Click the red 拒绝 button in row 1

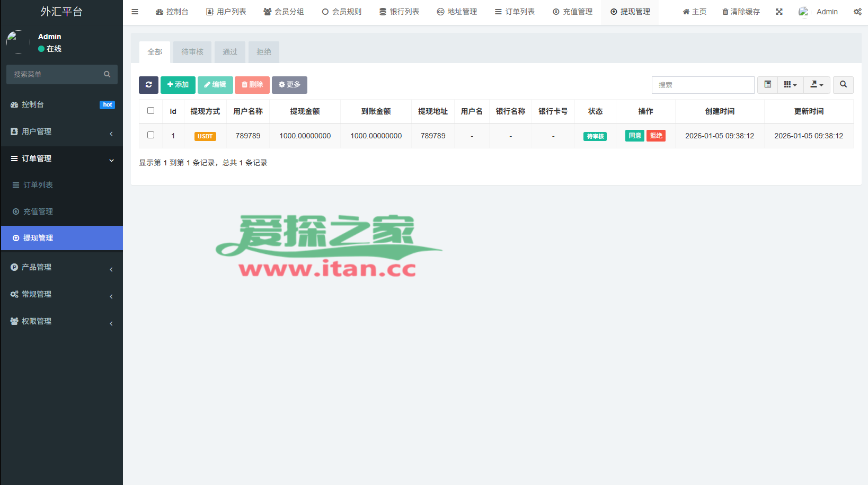pos(656,136)
